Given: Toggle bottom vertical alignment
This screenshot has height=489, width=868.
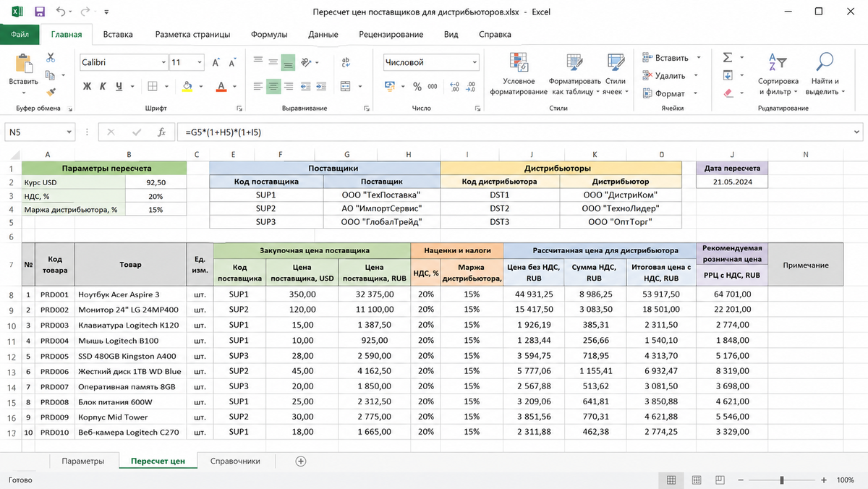Looking at the screenshot, I should click(289, 63).
